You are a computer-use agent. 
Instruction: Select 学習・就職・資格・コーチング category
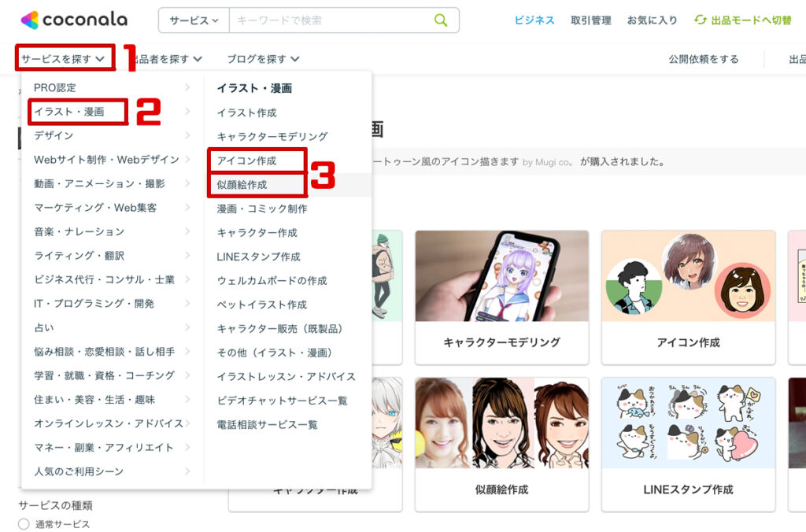click(x=105, y=375)
